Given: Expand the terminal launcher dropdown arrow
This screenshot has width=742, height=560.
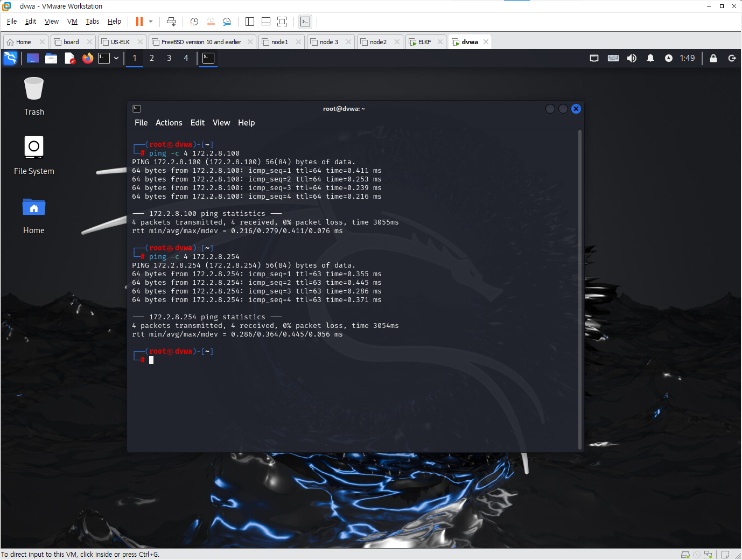Looking at the screenshot, I should (x=116, y=58).
